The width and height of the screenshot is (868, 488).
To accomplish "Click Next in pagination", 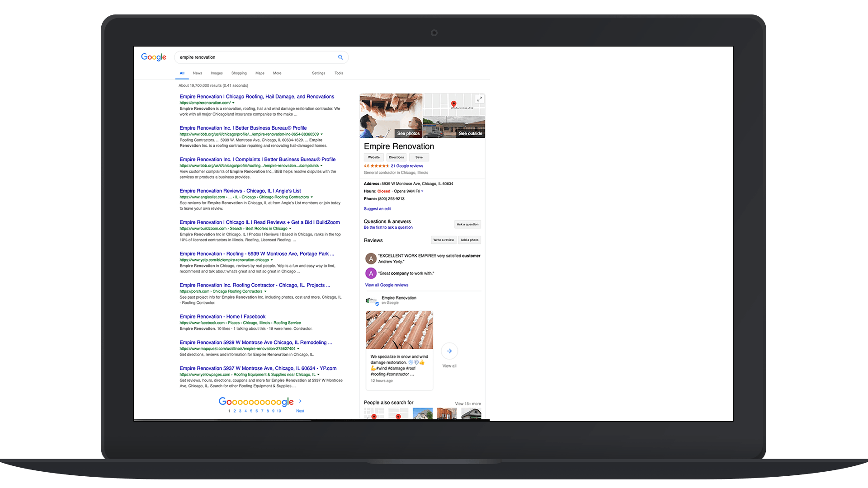I will tap(300, 411).
